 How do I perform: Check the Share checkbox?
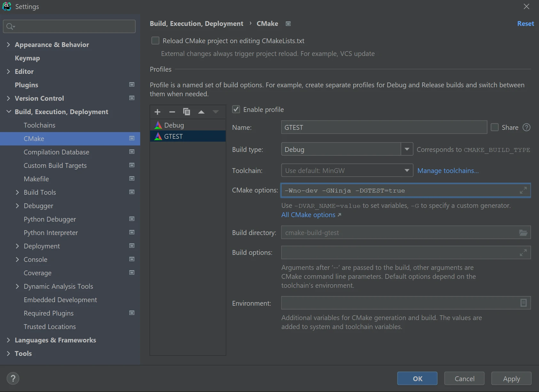coord(495,127)
